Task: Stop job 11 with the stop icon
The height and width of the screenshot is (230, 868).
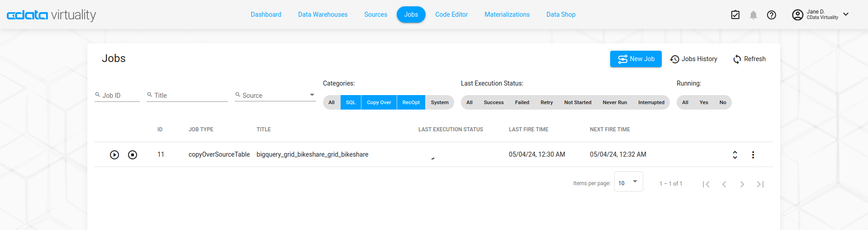Action: pyautogui.click(x=133, y=155)
